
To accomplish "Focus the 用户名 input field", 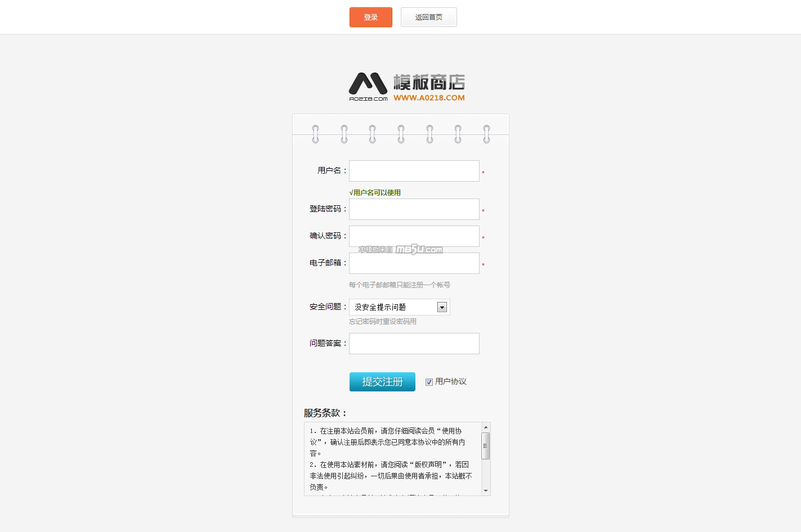I will [x=414, y=171].
